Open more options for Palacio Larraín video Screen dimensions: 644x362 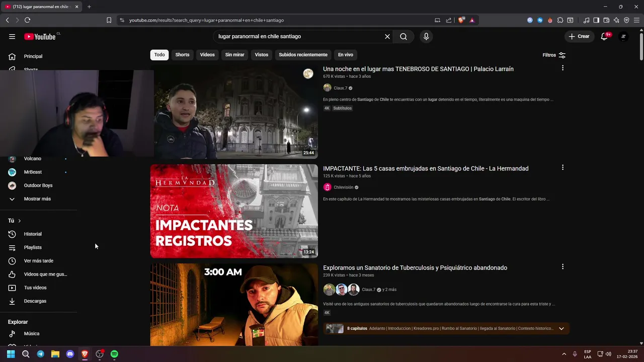562,68
